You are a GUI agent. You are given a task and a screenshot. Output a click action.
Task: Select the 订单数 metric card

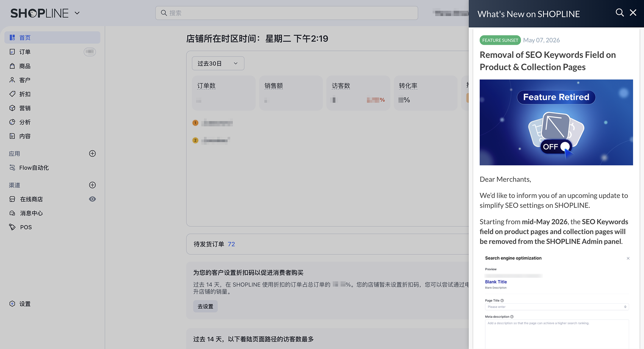coord(224,93)
